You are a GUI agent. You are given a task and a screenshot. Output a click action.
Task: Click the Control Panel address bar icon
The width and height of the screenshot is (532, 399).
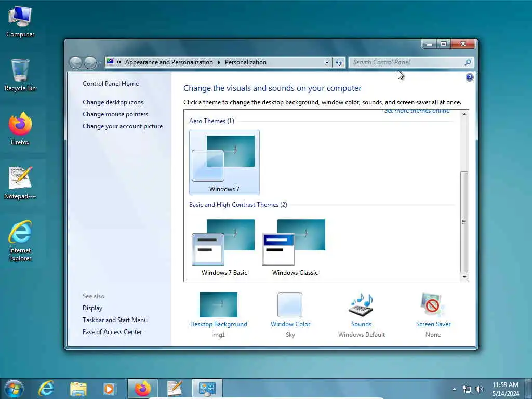tap(110, 62)
